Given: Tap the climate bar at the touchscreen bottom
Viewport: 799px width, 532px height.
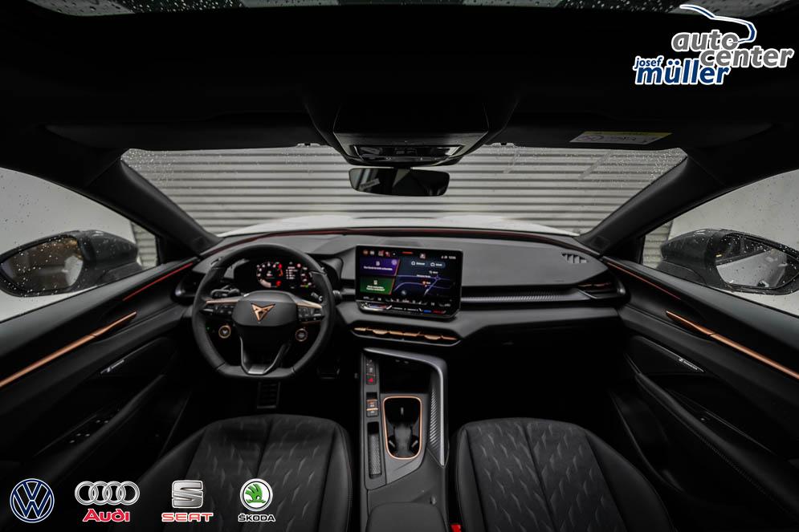Looking at the screenshot, I should tap(408, 306).
